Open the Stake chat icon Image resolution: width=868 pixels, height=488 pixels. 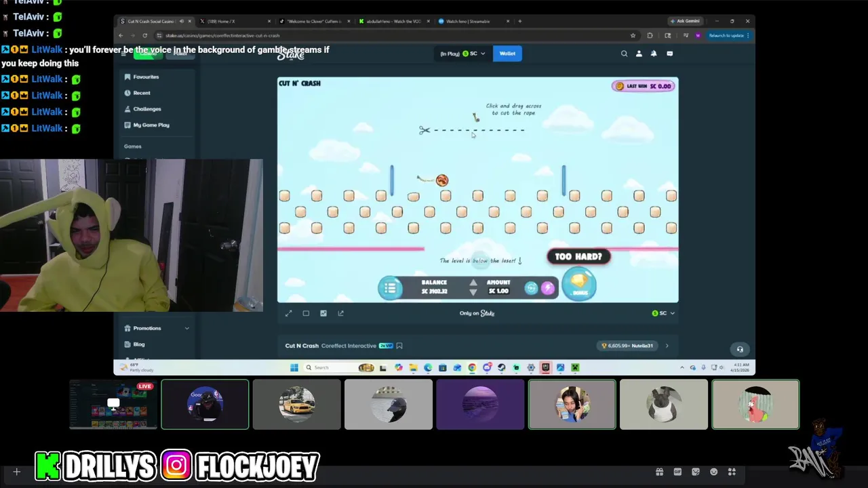[669, 54]
